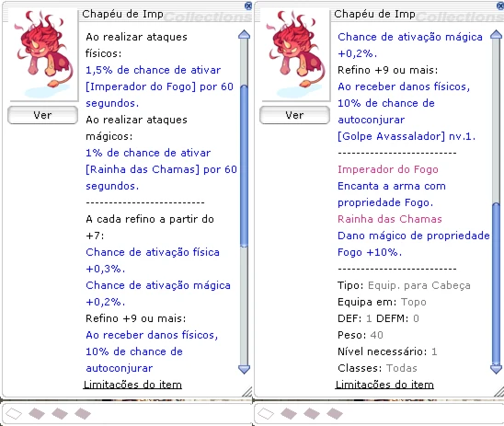Close the right Chapéu de Imp window
Screen dimensions: 504x426
(x=500, y=6)
